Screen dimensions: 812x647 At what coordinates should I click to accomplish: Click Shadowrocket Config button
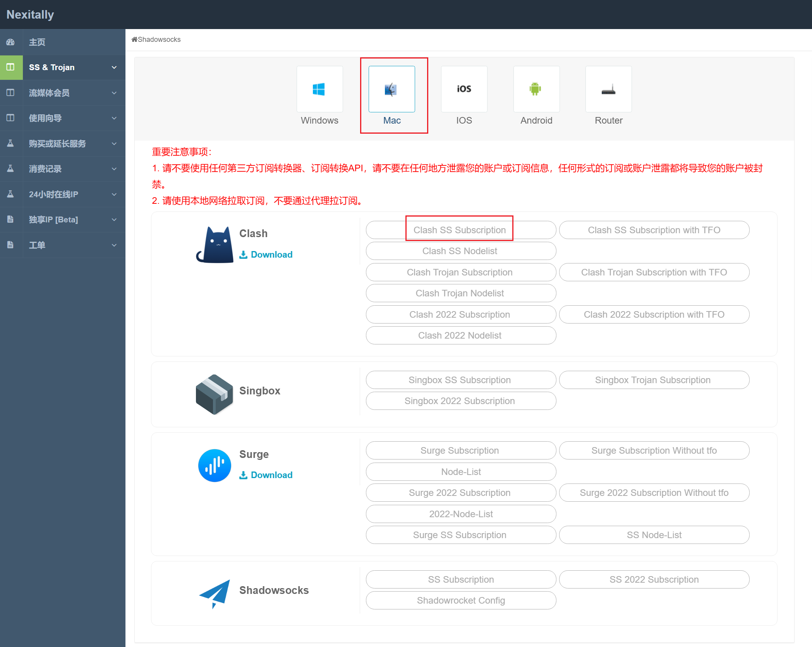(x=461, y=601)
